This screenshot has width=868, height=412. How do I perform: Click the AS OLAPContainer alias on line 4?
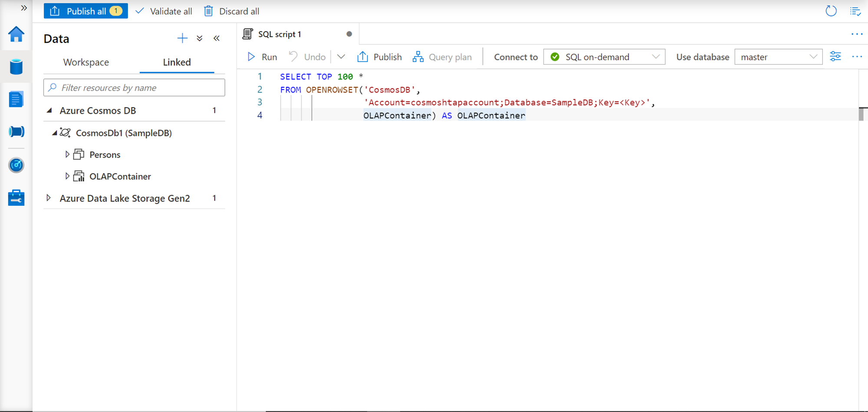coord(483,115)
